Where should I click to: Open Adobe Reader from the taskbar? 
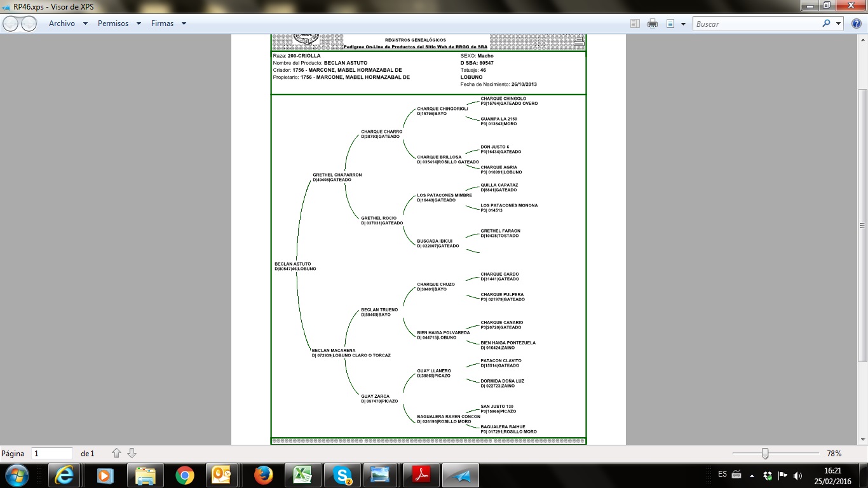[x=422, y=475]
